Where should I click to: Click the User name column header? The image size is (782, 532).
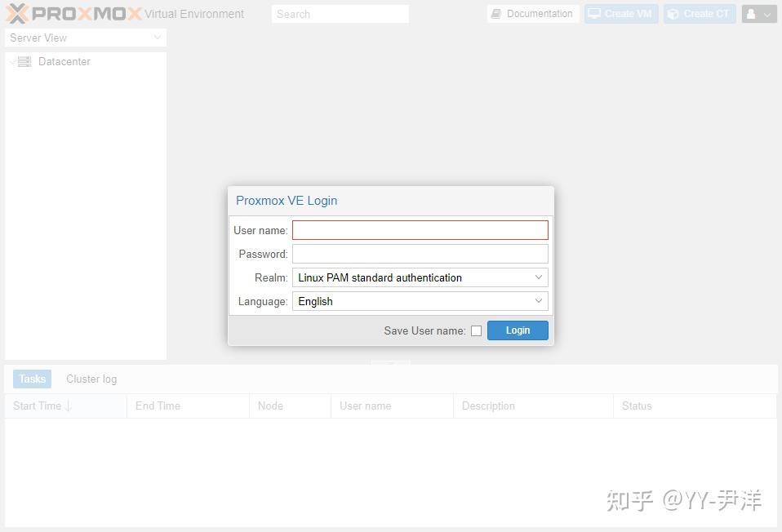point(392,406)
